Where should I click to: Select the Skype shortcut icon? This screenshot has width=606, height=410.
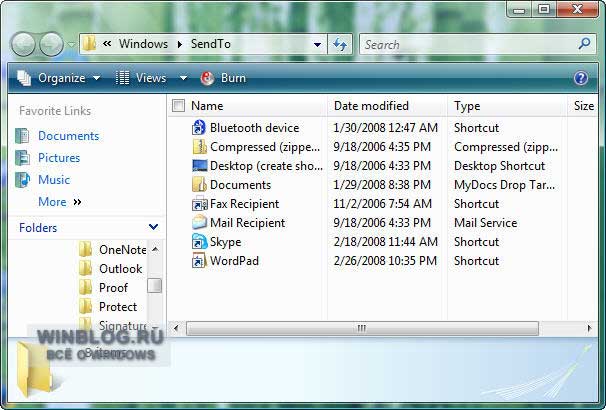199,242
